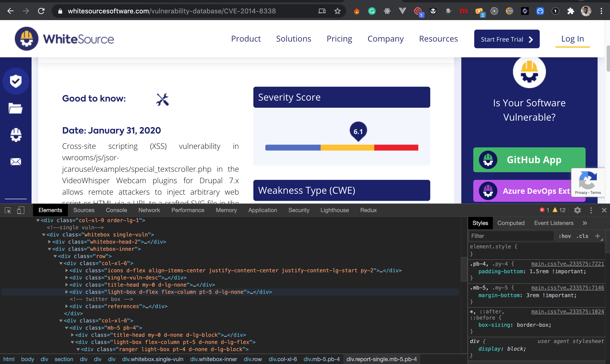The width and height of the screenshot is (610, 364).
Task: Click the crossed tools icon beside Good to know
Action: pos(163,100)
